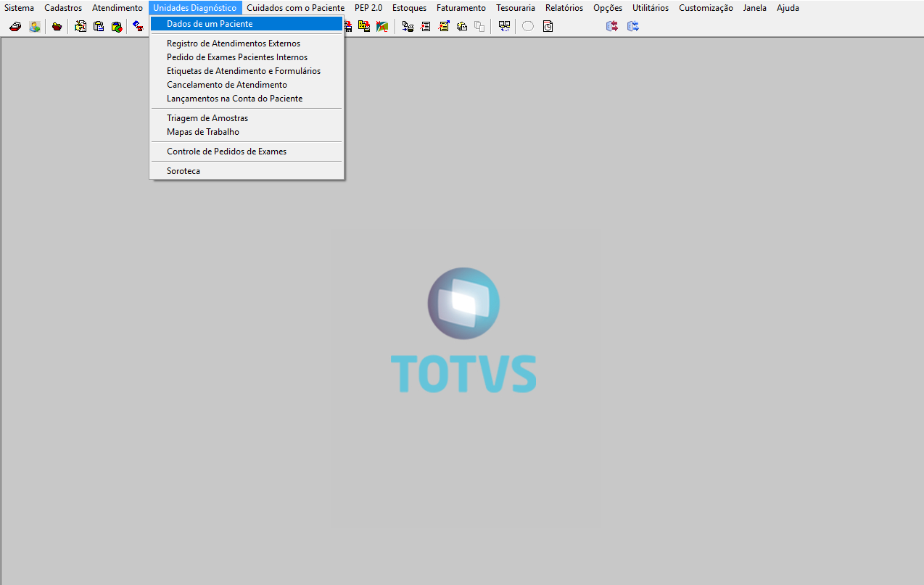Open the Opções menu
Image resolution: width=924 pixels, height=585 pixels.
point(608,8)
